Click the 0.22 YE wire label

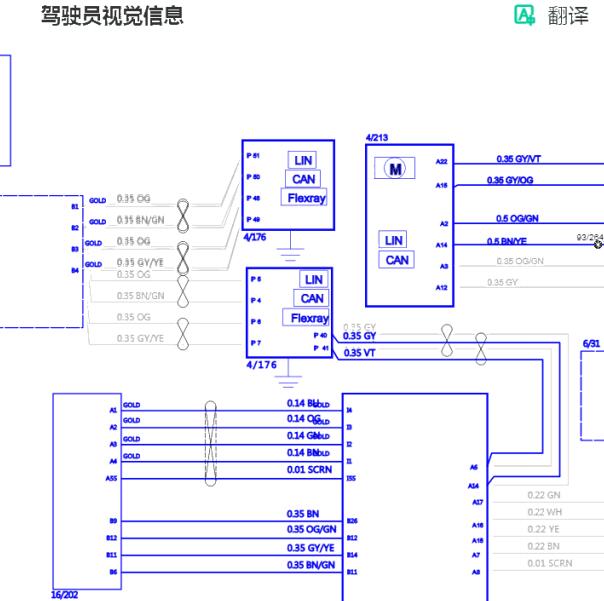[543, 529]
